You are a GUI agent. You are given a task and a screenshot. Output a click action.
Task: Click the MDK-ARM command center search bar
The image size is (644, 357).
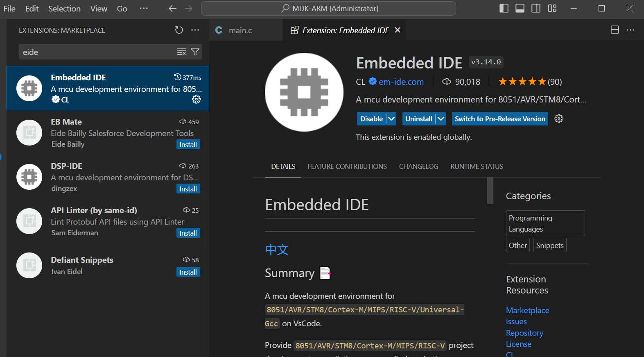(x=329, y=9)
